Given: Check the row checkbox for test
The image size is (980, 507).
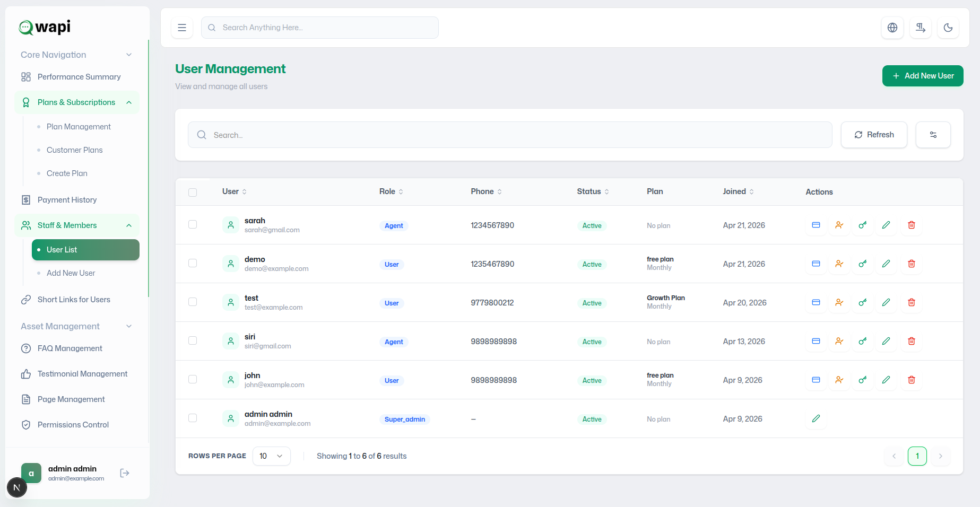Looking at the screenshot, I should pos(193,302).
